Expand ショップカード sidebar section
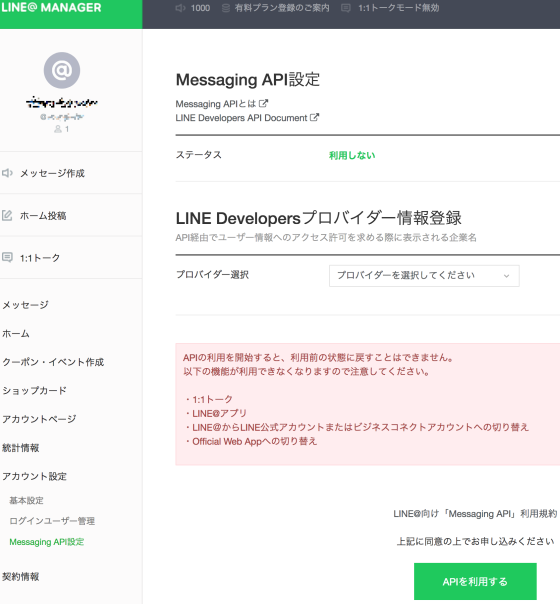 [x=34, y=391]
